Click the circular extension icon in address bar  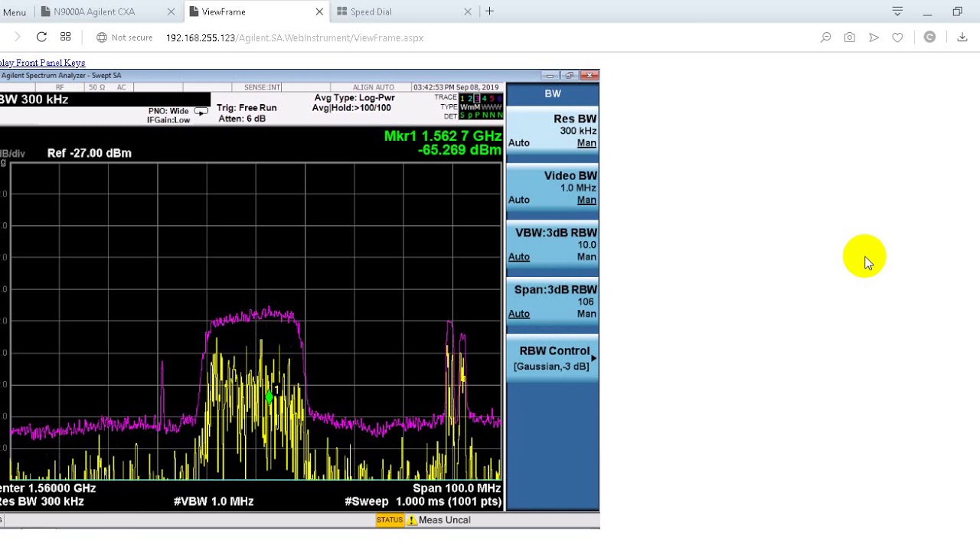(929, 37)
